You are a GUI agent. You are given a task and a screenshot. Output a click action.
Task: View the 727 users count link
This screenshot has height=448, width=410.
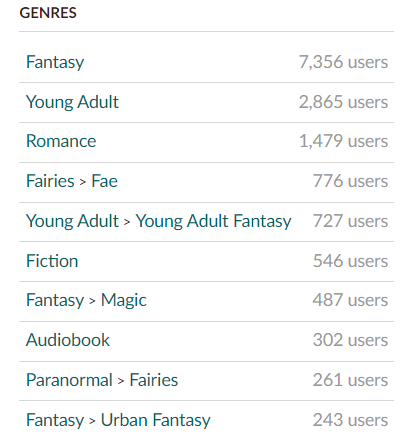click(x=350, y=221)
